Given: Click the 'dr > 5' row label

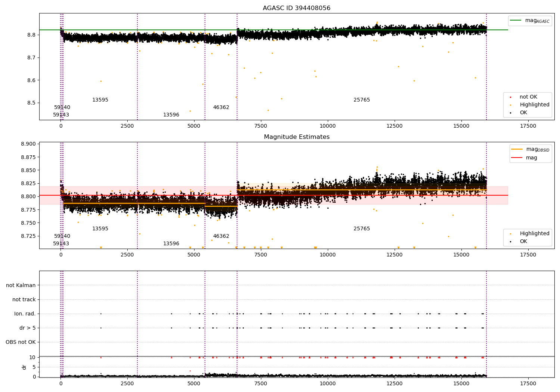Looking at the screenshot, I should pyautogui.click(x=28, y=328).
